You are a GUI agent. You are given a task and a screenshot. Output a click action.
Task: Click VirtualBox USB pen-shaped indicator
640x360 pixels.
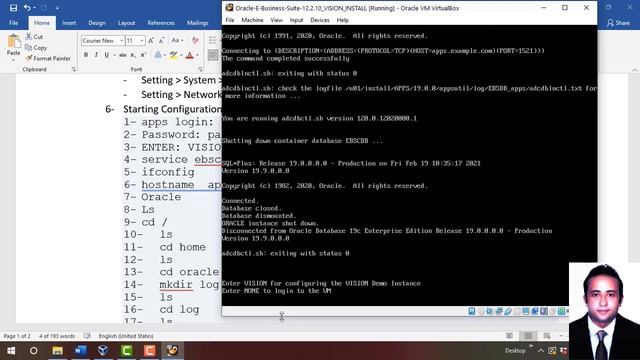(508, 311)
